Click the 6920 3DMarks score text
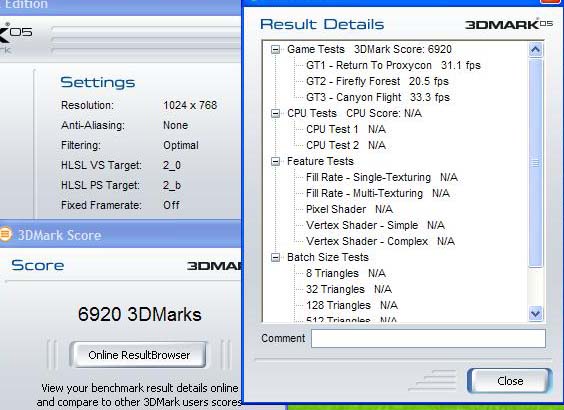Screen dimensions: 564x410 pos(140,315)
